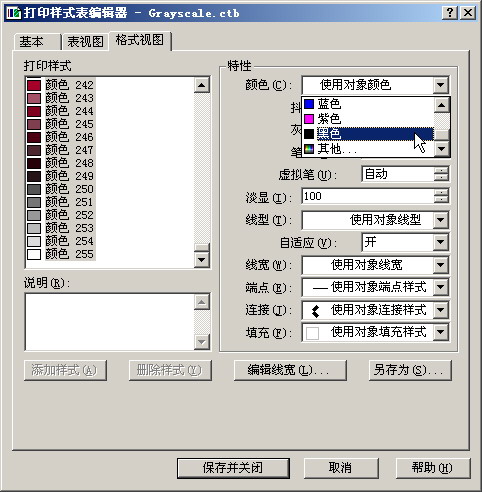Select 紫色 in the color dropdown list

click(368, 119)
